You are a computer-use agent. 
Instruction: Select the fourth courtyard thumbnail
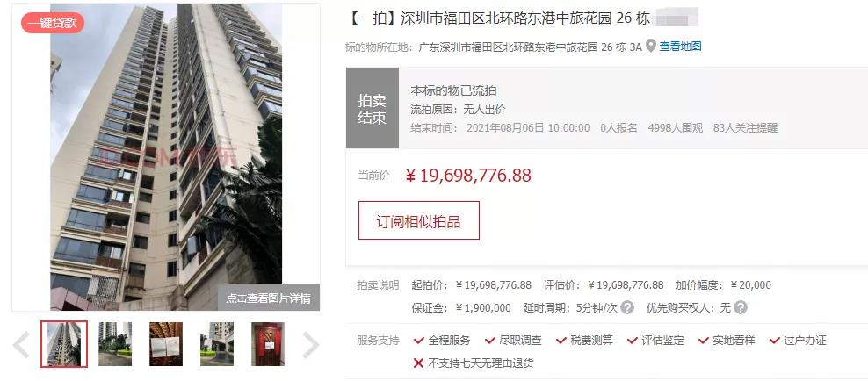[217, 344]
